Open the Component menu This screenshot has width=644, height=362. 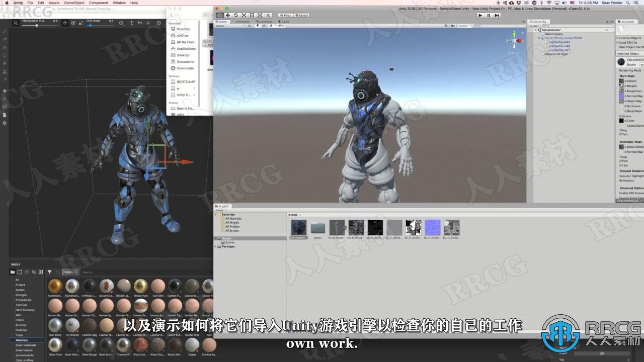click(x=99, y=3)
